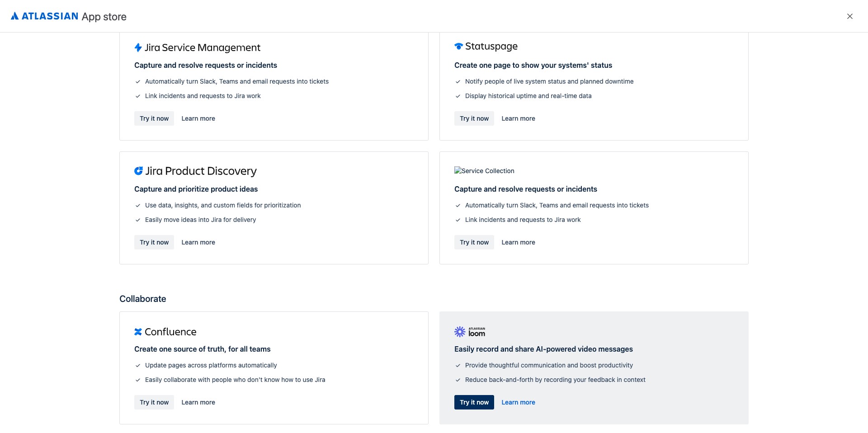Click 'Create one source of truth, for all teams'
The image size is (868, 433).
(203, 349)
